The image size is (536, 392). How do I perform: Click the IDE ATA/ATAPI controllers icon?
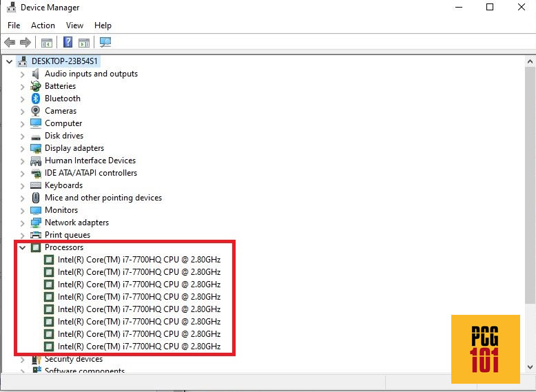[x=36, y=174]
